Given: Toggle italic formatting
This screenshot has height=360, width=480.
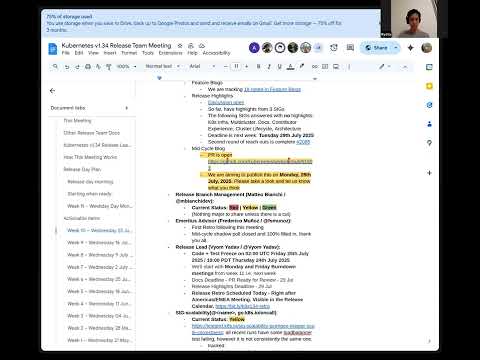Looking at the screenshot, I should pos(269,67).
